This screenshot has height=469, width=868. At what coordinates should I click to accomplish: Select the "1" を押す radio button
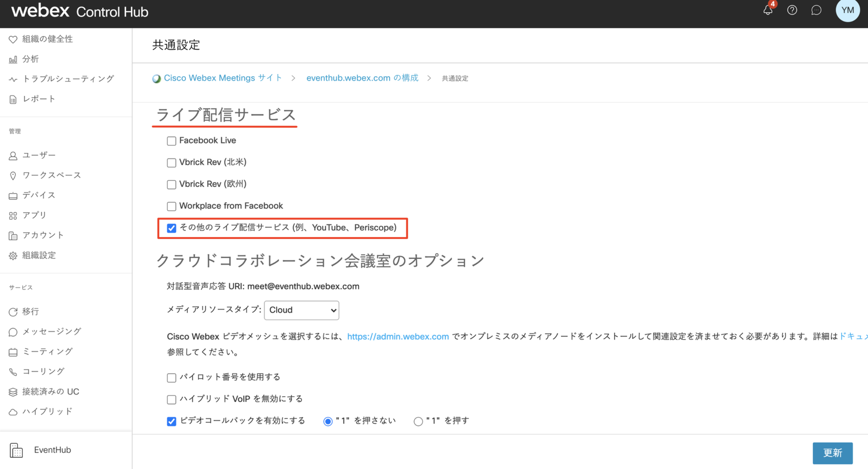[418, 421]
